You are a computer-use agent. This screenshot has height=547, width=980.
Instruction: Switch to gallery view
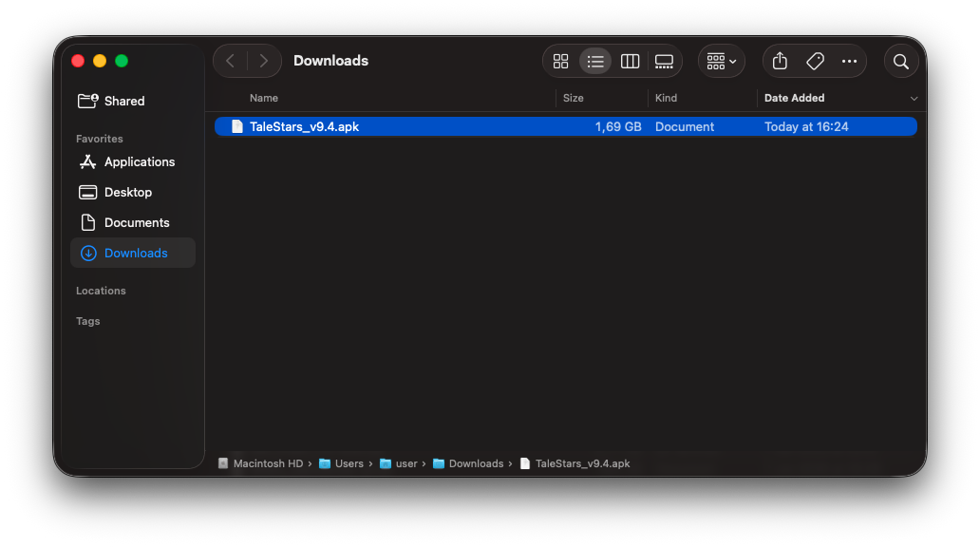[x=664, y=62]
